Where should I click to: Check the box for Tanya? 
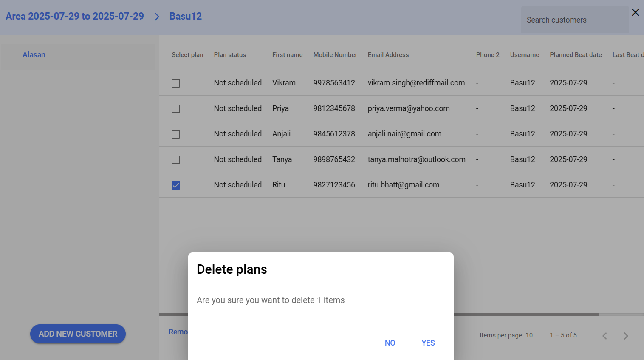176,160
